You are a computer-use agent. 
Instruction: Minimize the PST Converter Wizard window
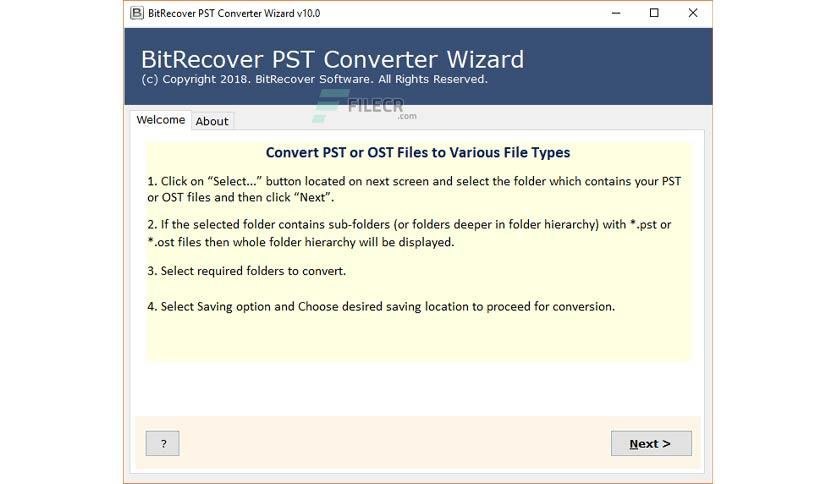[x=616, y=13]
